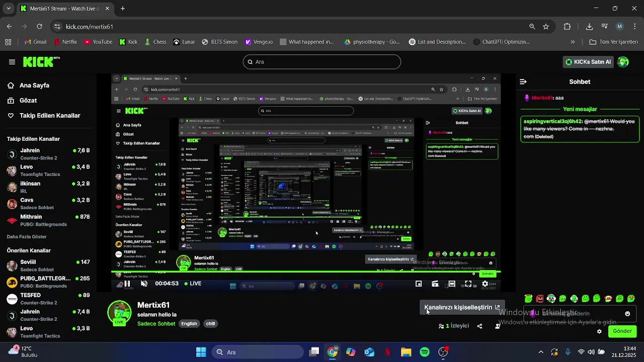Expand hidden bookmarks chevron

coord(573,42)
